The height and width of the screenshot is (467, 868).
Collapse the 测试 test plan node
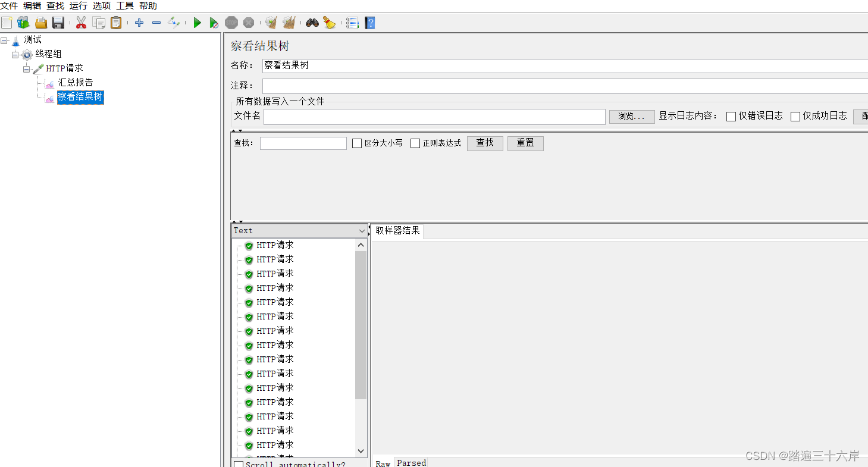pos(4,40)
